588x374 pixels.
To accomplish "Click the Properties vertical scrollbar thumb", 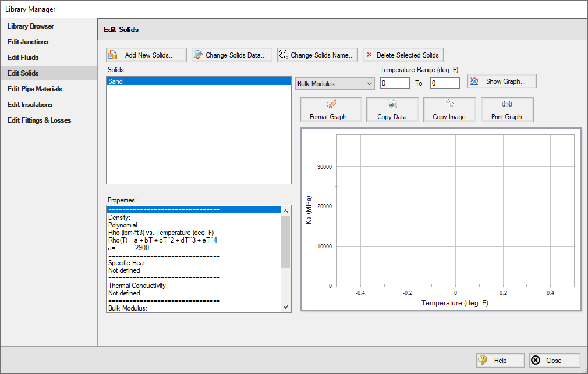I will [x=286, y=242].
